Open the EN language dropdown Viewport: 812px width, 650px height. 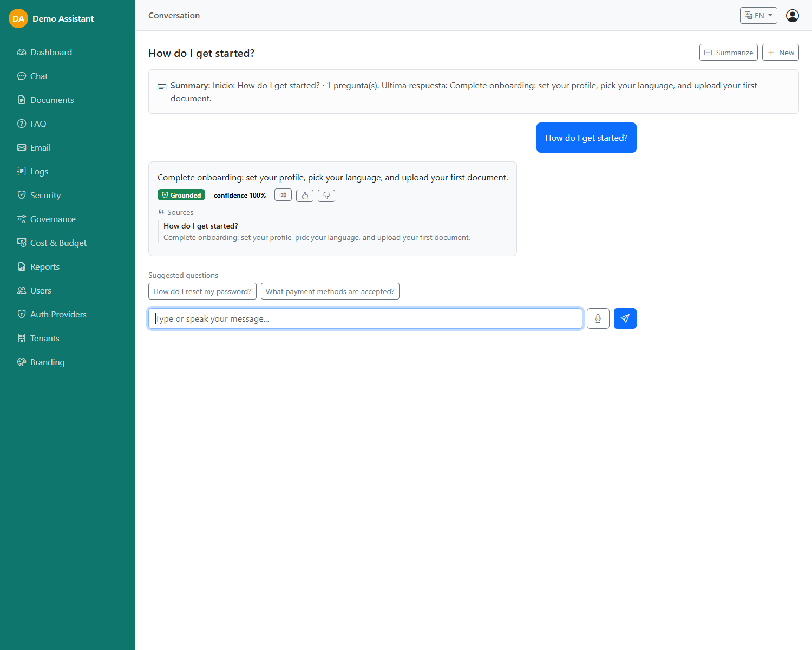coord(758,16)
